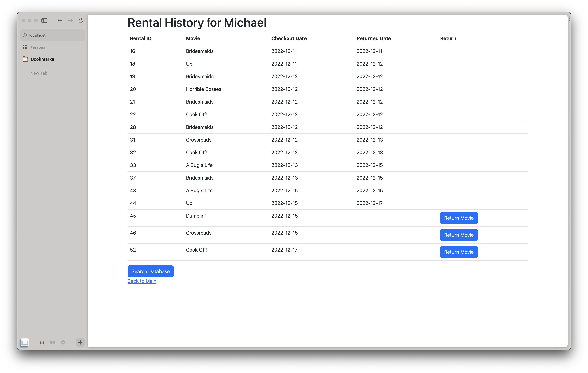The width and height of the screenshot is (588, 373).
Task: Open the reading list book icon
Action: (x=52, y=342)
